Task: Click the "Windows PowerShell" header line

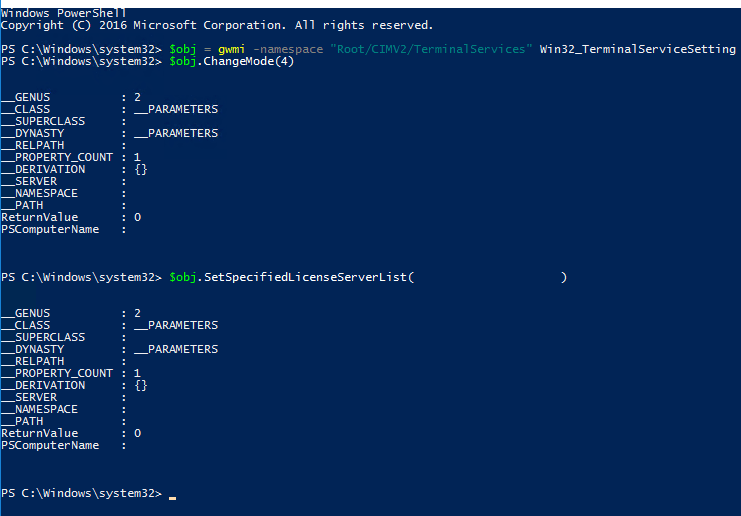Action: tap(63, 12)
